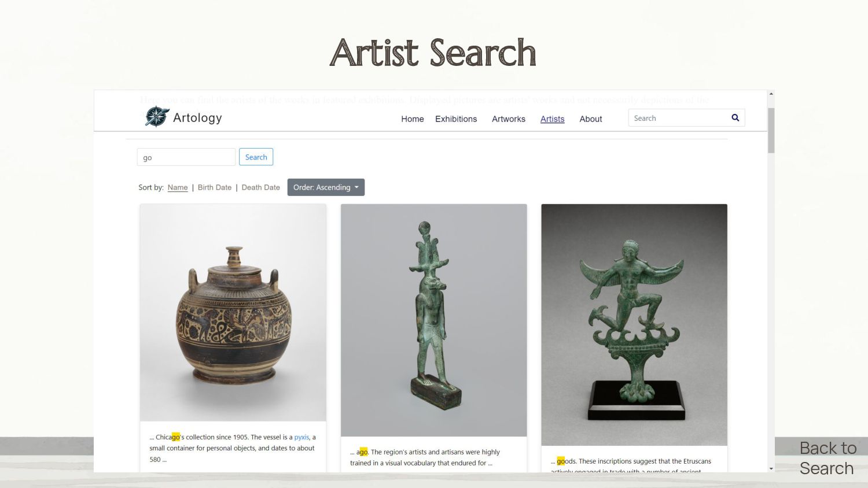Open the About page link

click(591, 119)
